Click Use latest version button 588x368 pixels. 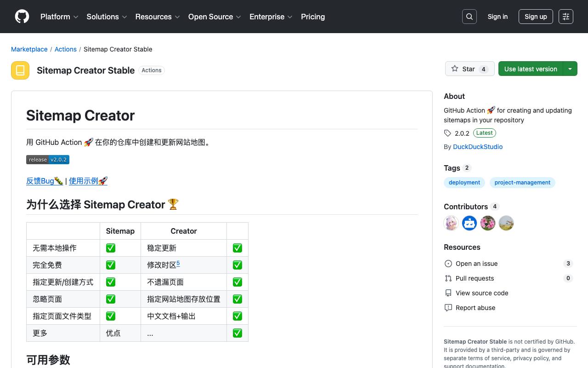(x=531, y=69)
